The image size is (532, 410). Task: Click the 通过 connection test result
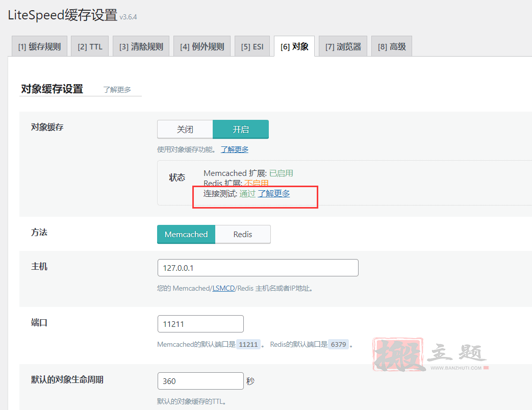point(247,194)
